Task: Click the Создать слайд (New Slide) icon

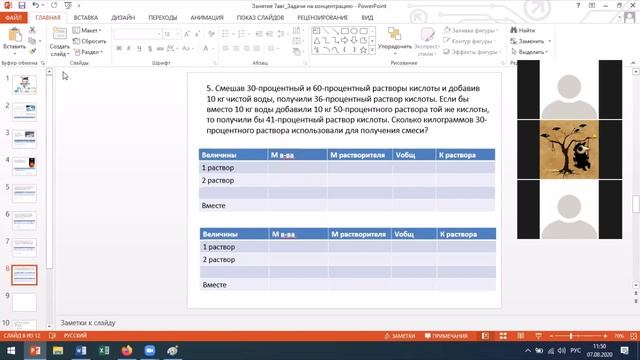Action: 60,34
